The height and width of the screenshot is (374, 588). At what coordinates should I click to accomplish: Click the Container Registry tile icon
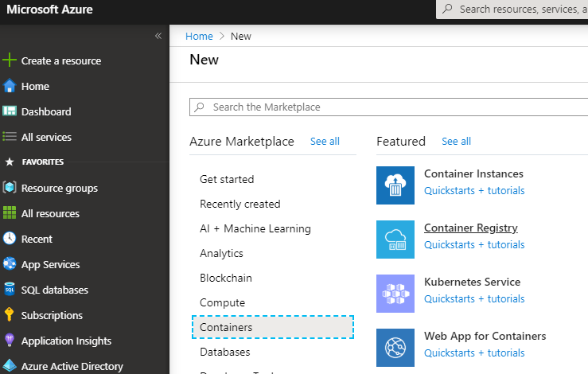[x=395, y=240]
